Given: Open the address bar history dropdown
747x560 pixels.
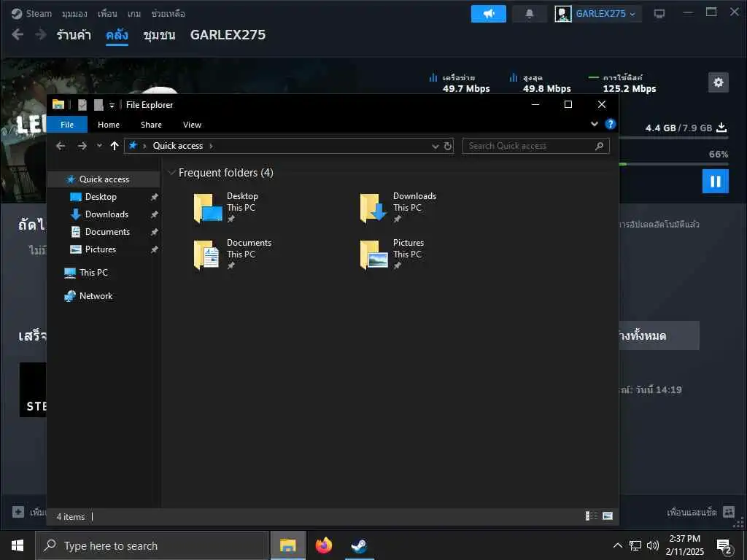Looking at the screenshot, I should pyautogui.click(x=435, y=146).
